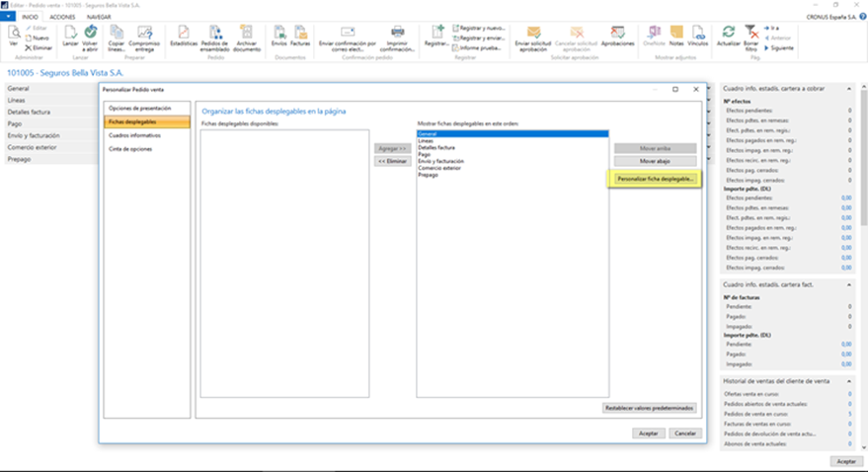Screen dimensions: 868x472
Task: Click Nuevo in the Administrar group
Action: point(38,39)
